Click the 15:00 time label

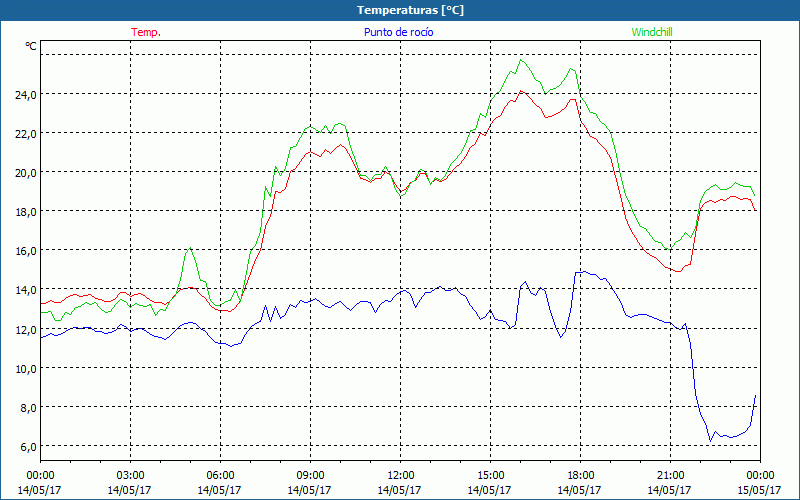tap(490, 476)
